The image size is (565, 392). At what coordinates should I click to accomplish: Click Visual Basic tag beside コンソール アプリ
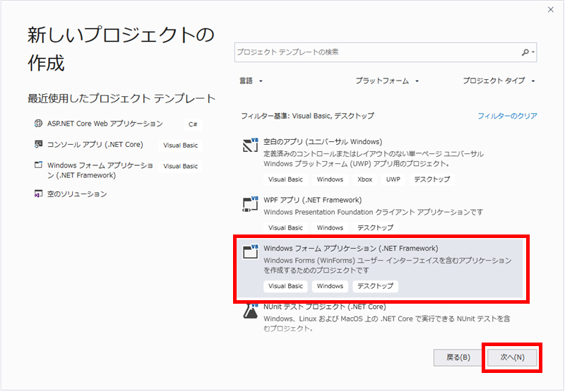(181, 145)
